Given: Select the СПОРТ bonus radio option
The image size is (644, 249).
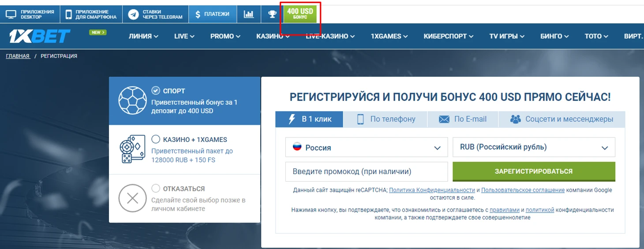Looking at the screenshot, I should pyautogui.click(x=156, y=91).
